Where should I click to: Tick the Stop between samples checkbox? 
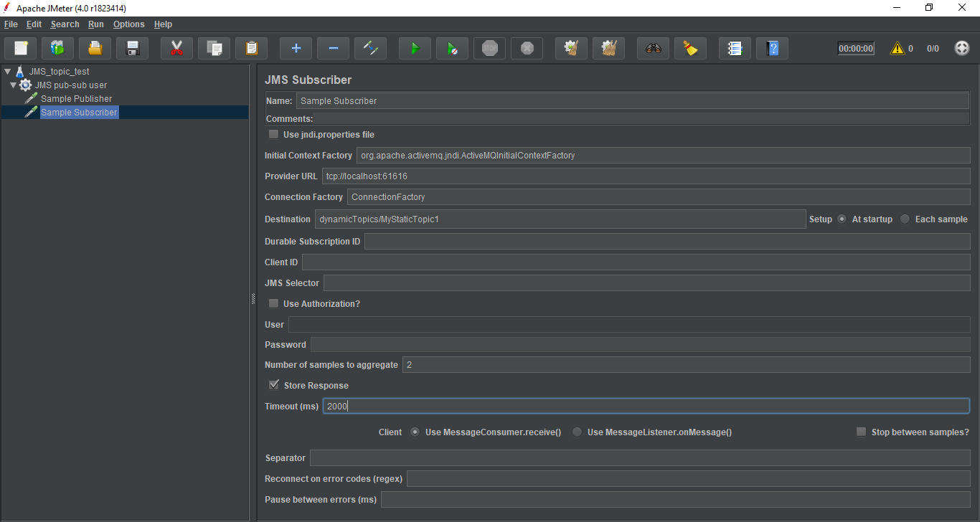[x=862, y=432]
